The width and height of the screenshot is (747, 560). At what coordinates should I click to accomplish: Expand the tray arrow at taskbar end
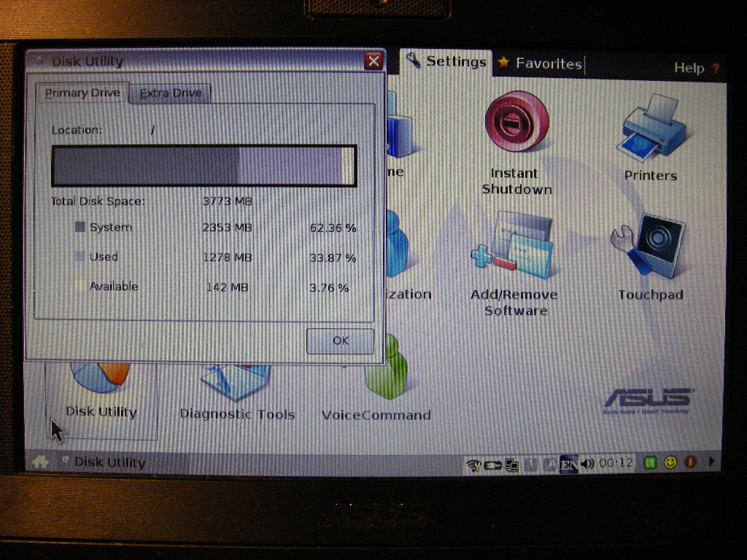(x=711, y=461)
